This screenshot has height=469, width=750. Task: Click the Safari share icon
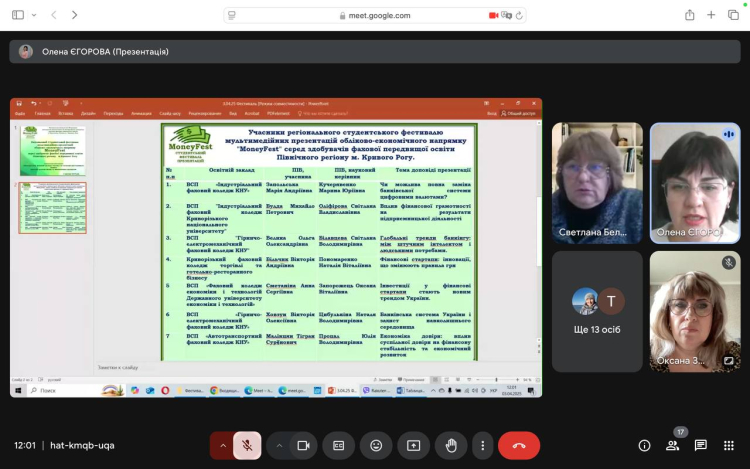690,15
